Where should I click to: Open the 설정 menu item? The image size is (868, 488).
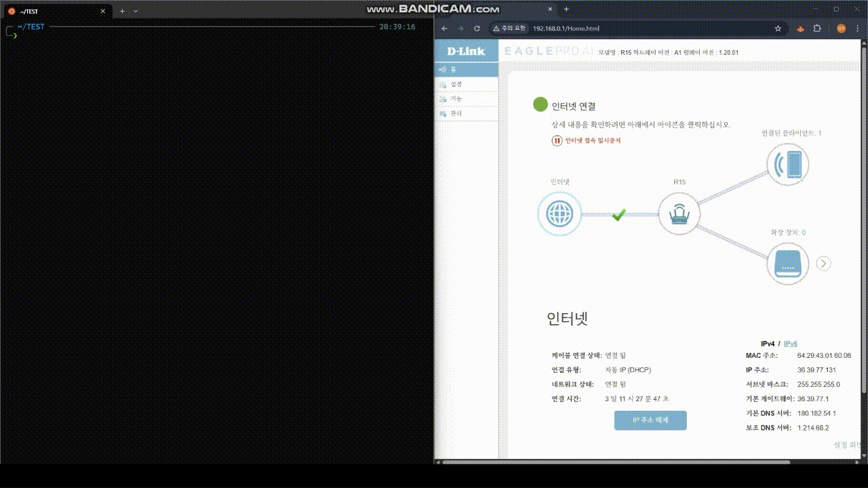click(466, 84)
